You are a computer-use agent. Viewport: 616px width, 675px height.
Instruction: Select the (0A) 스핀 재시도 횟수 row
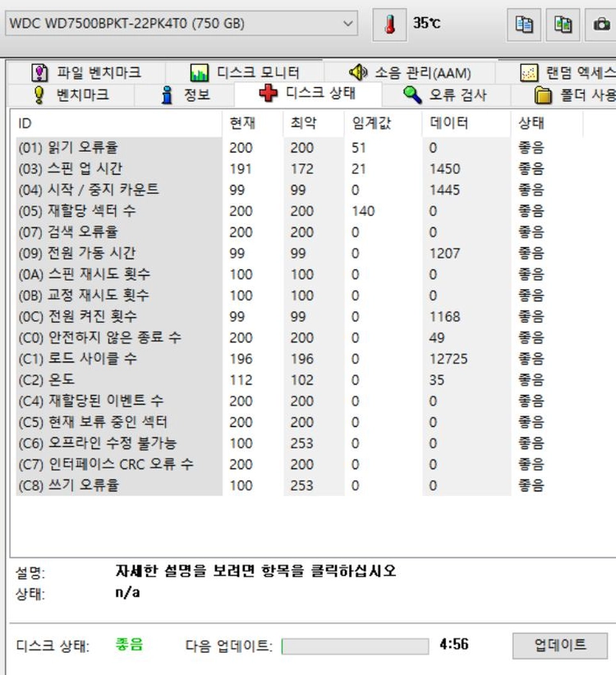pyautogui.click(x=299, y=274)
